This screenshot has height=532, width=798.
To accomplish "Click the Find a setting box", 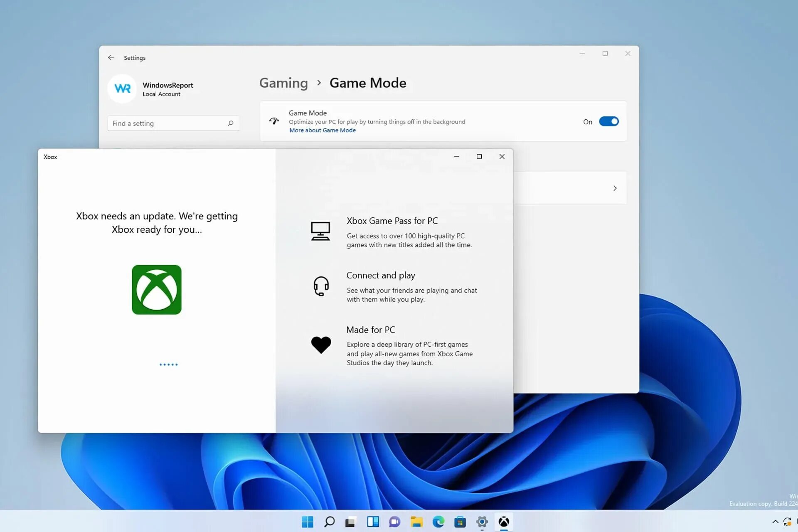I will click(x=168, y=123).
